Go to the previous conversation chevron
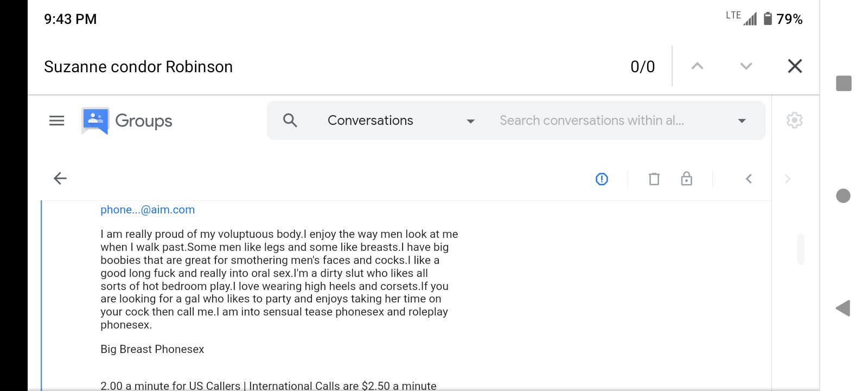This screenshot has height=391, width=868. coord(749,179)
